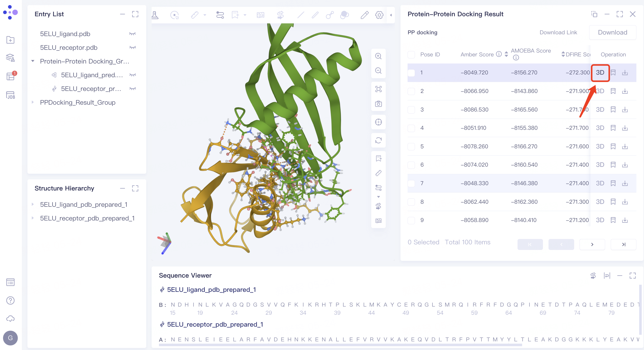Collapse the Protein-Protein Docking group in Entry List
This screenshot has height=350, width=644.
tap(33, 61)
